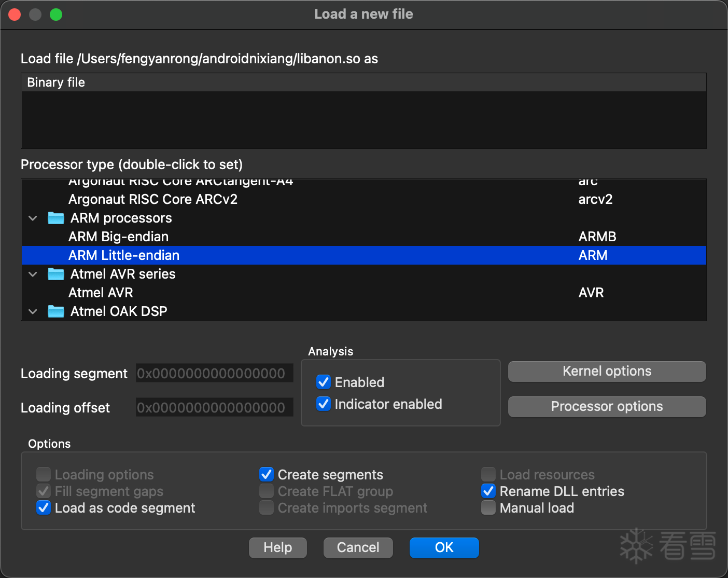The height and width of the screenshot is (578, 728).
Task: Collapse the Atmel OAK DSP group
Action: tap(33, 312)
